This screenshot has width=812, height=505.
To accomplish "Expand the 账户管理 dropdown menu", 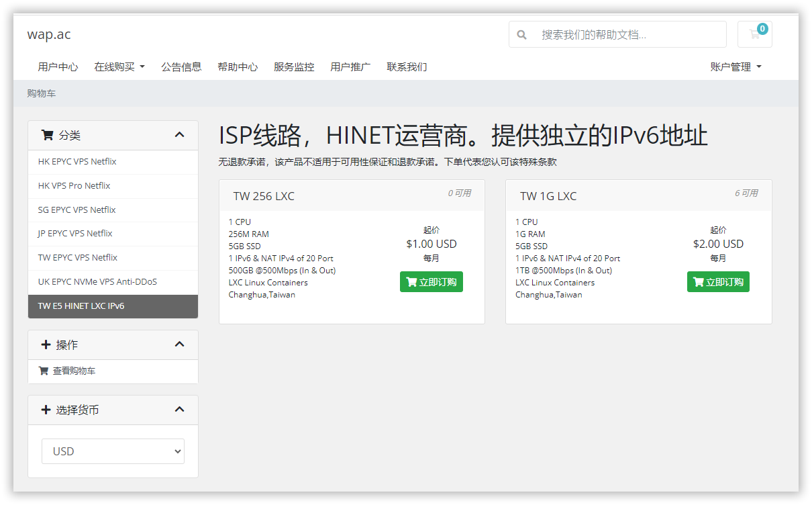I will (x=736, y=67).
